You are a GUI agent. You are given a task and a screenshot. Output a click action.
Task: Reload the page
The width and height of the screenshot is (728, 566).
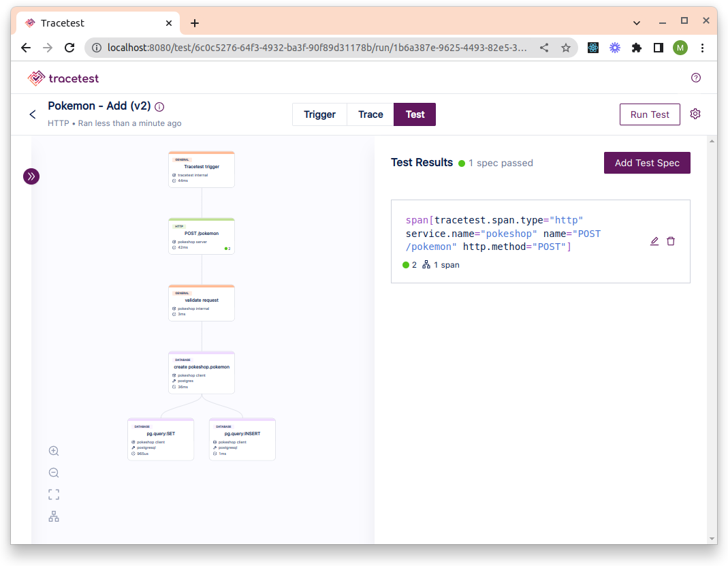pyautogui.click(x=69, y=48)
